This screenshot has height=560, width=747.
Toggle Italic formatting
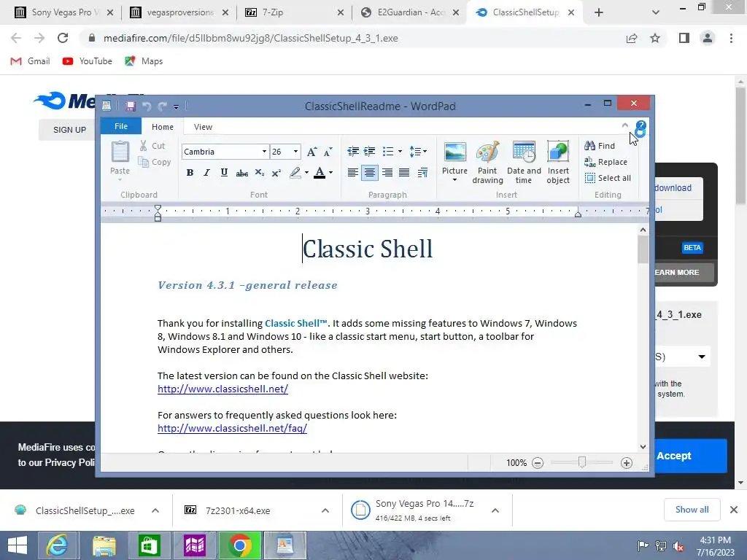(x=206, y=173)
